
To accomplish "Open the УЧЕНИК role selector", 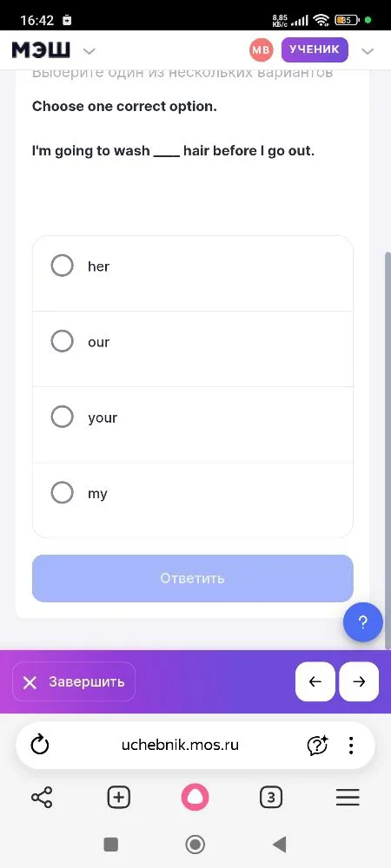I will pos(315,49).
